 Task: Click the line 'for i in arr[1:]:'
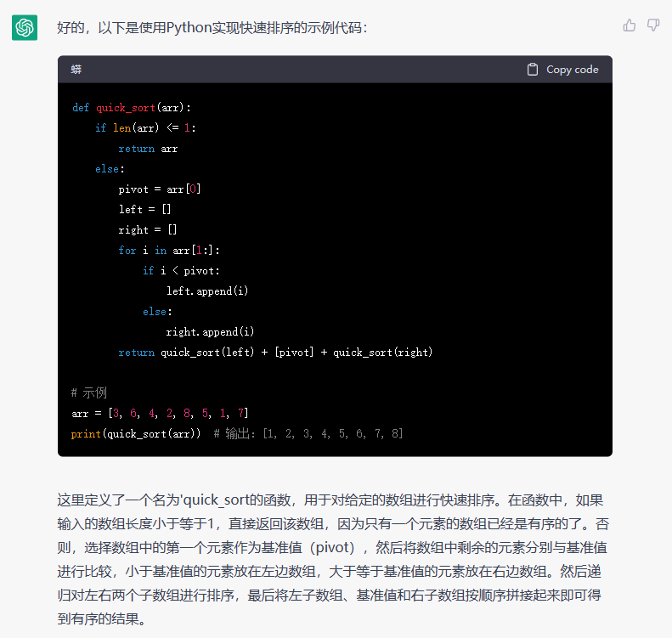coord(169,251)
